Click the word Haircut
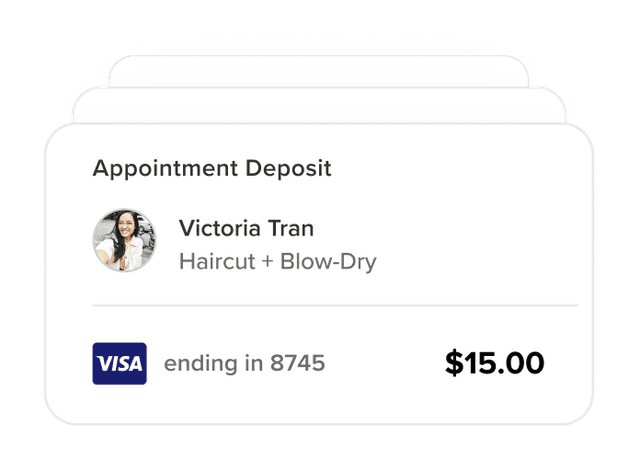This screenshot has width=640, height=471. pos(217,262)
